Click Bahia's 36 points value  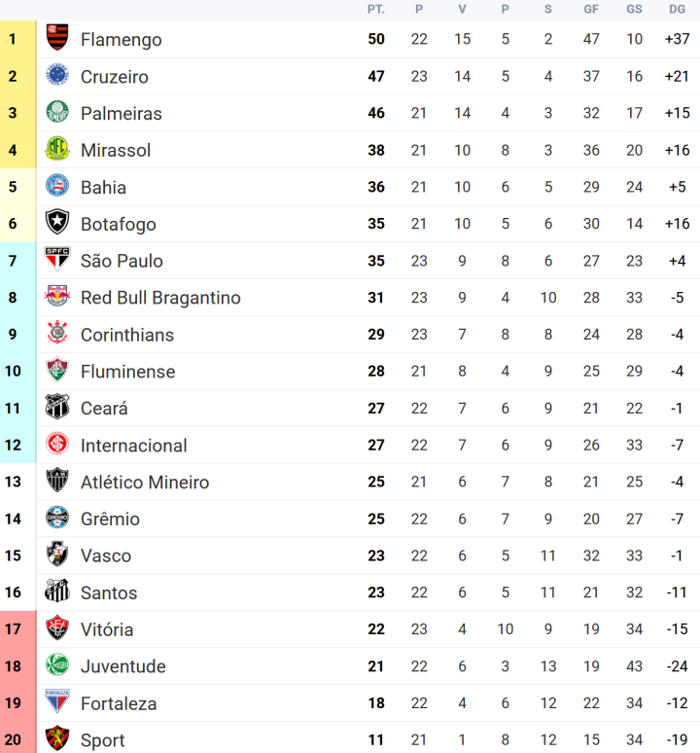(x=376, y=187)
